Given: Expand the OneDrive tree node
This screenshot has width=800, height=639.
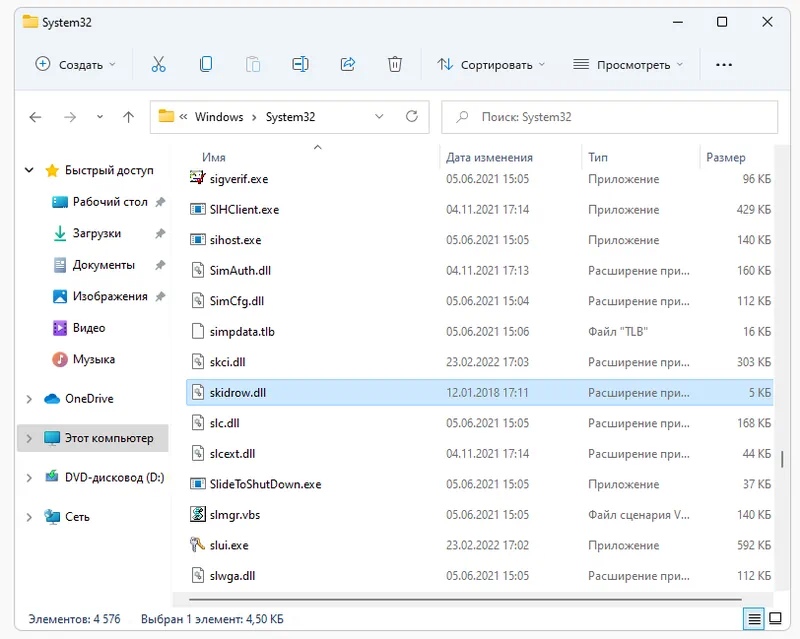Looking at the screenshot, I should 29,399.
